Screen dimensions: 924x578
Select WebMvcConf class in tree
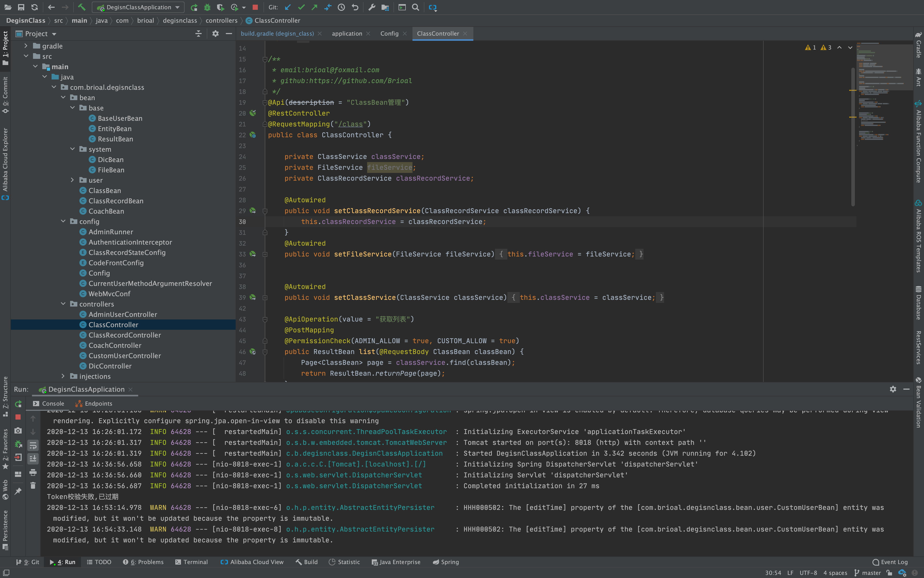(109, 294)
